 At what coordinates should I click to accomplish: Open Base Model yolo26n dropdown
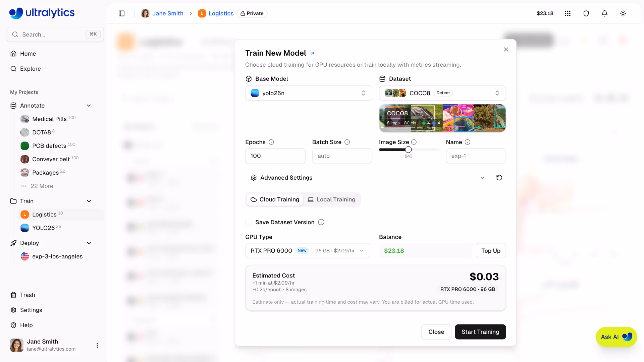pos(309,93)
